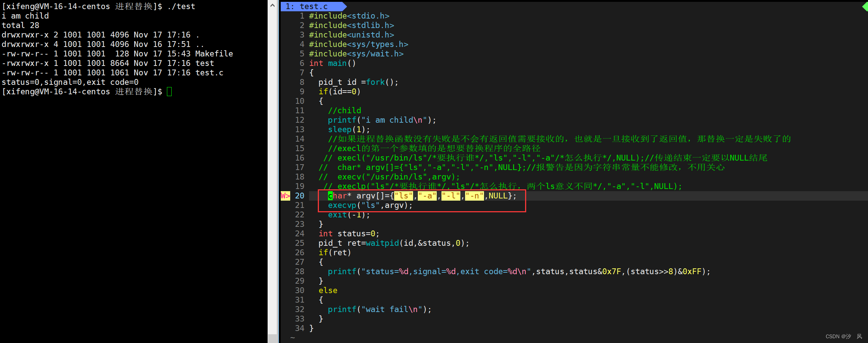
Task: Select the test.c buffer tab
Action: coord(313,6)
